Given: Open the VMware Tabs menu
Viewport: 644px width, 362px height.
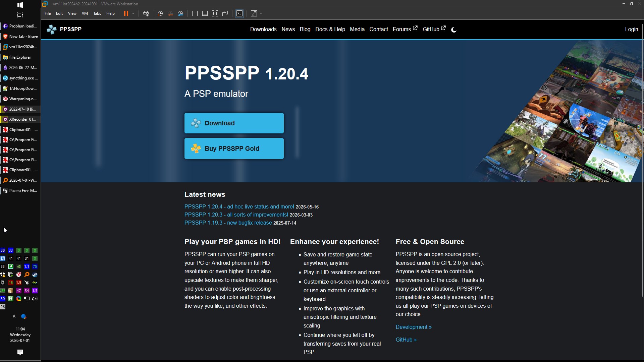Looking at the screenshot, I should click(97, 13).
